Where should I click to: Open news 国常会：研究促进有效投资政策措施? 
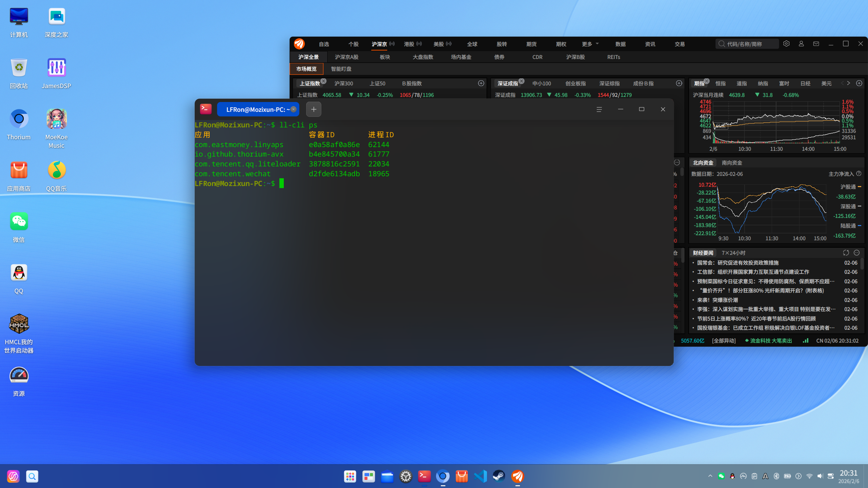tap(737, 263)
